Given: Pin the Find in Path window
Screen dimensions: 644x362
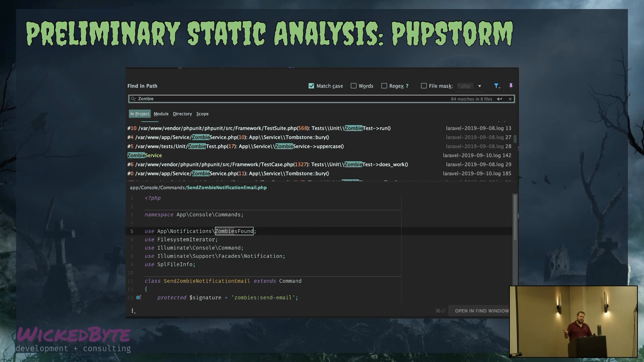Looking at the screenshot, I should tap(511, 86).
